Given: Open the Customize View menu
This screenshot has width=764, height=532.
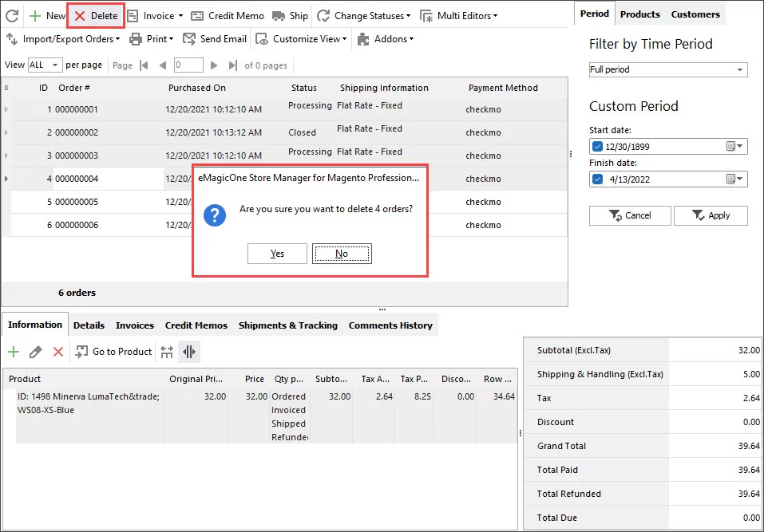Looking at the screenshot, I should point(301,39).
